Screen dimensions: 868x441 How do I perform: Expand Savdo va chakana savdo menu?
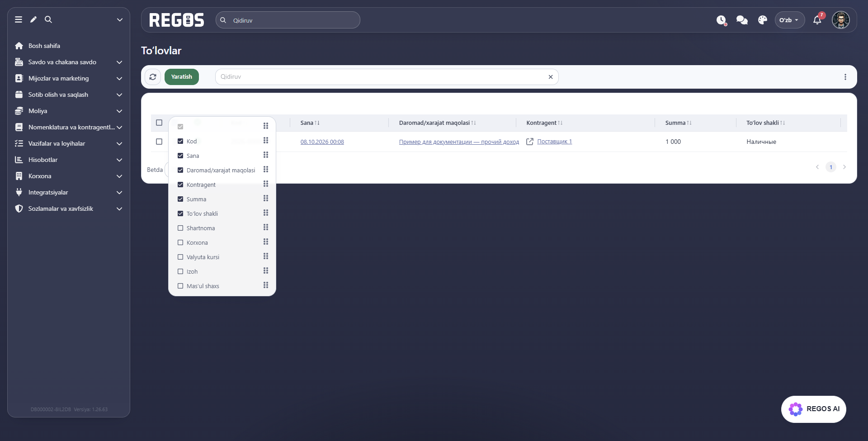tap(69, 62)
